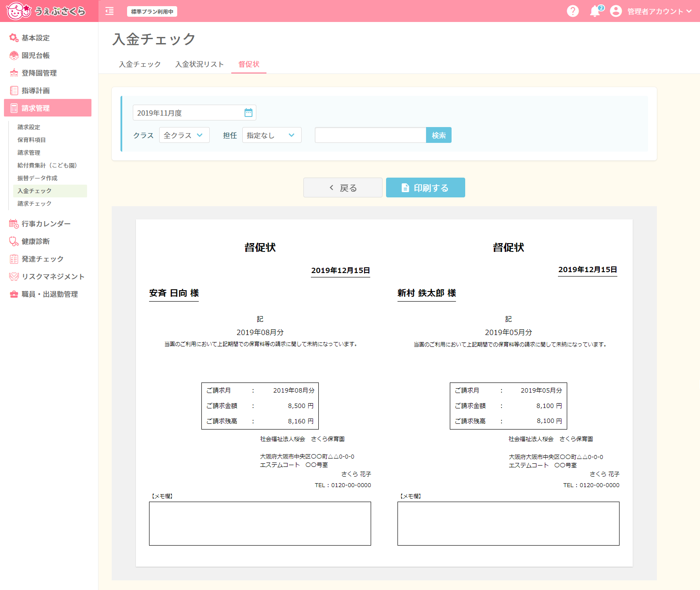Click the 戻る back button
Screen dimensions: 700x590
343,188
